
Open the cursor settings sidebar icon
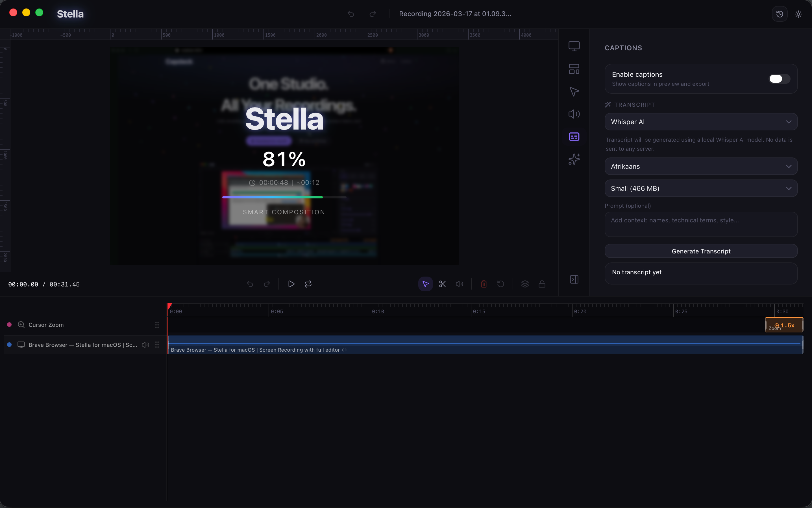click(574, 91)
